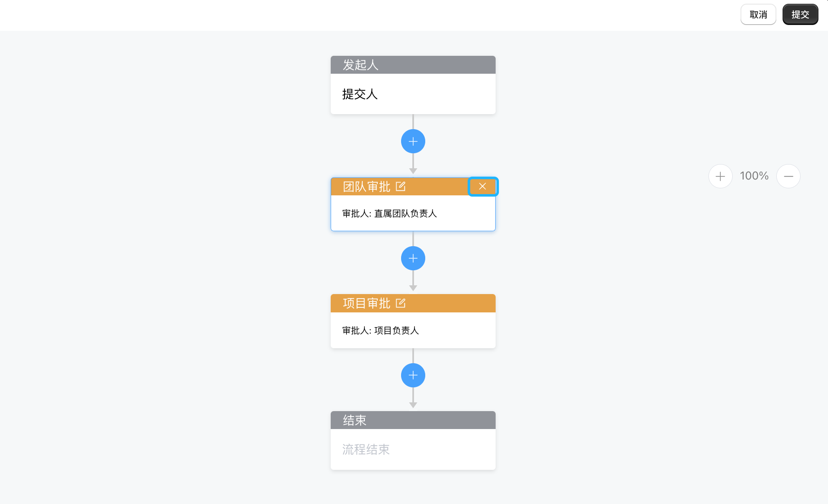
Task: Delete the 团队审批 node with its X icon
Action: [x=483, y=187]
